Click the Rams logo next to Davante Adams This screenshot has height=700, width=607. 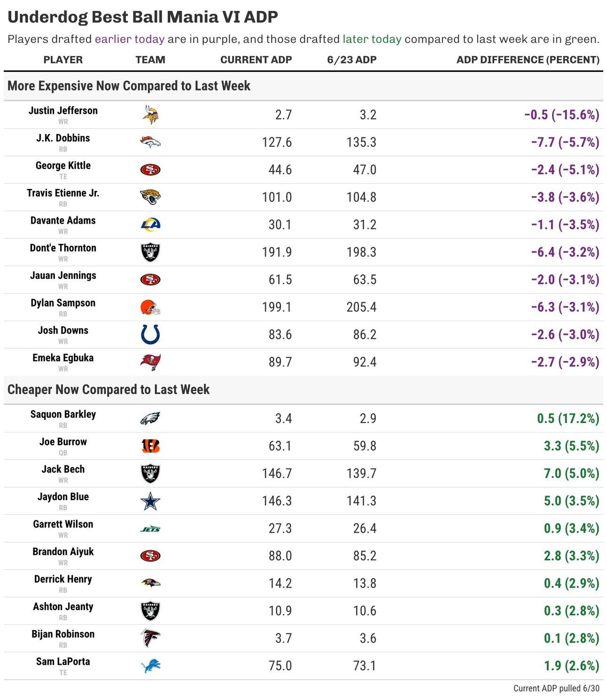[x=150, y=224]
